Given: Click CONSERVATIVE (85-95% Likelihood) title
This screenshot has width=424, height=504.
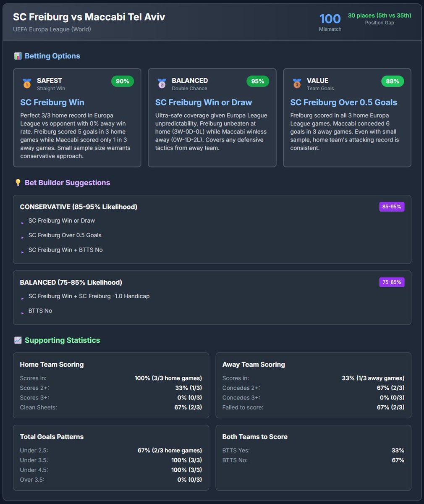Looking at the screenshot, I should [x=79, y=207].
